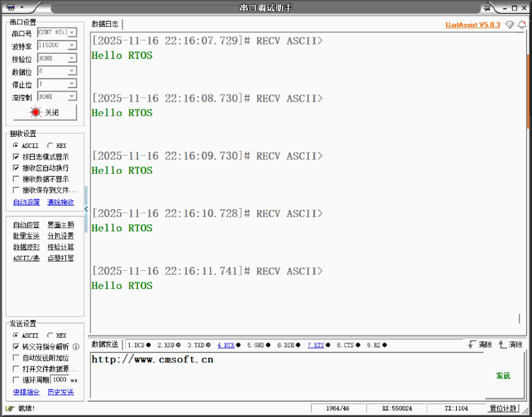
Task: Open the 快捷指令 link
Action: click(27, 392)
